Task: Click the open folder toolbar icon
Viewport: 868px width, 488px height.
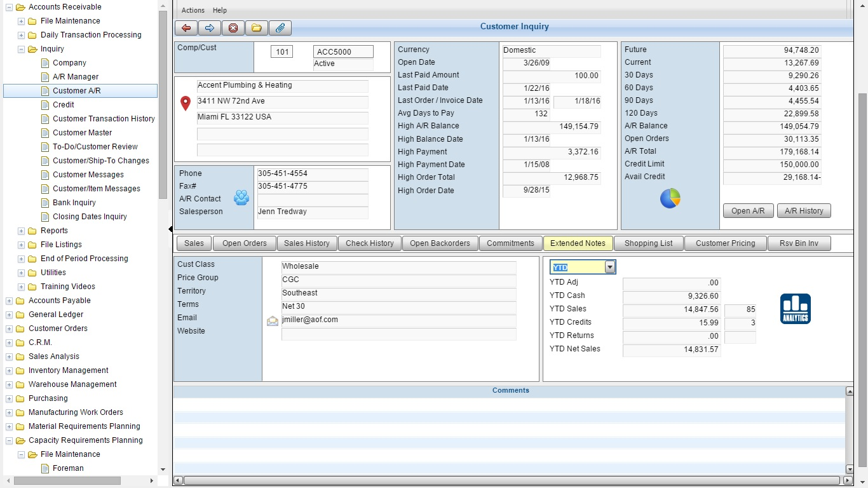Action: [x=256, y=28]
